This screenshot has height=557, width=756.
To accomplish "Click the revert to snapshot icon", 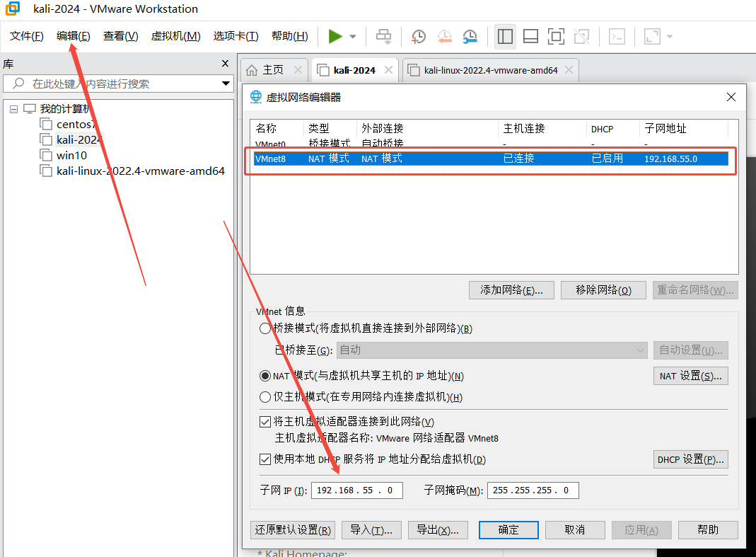I will 444,37.
